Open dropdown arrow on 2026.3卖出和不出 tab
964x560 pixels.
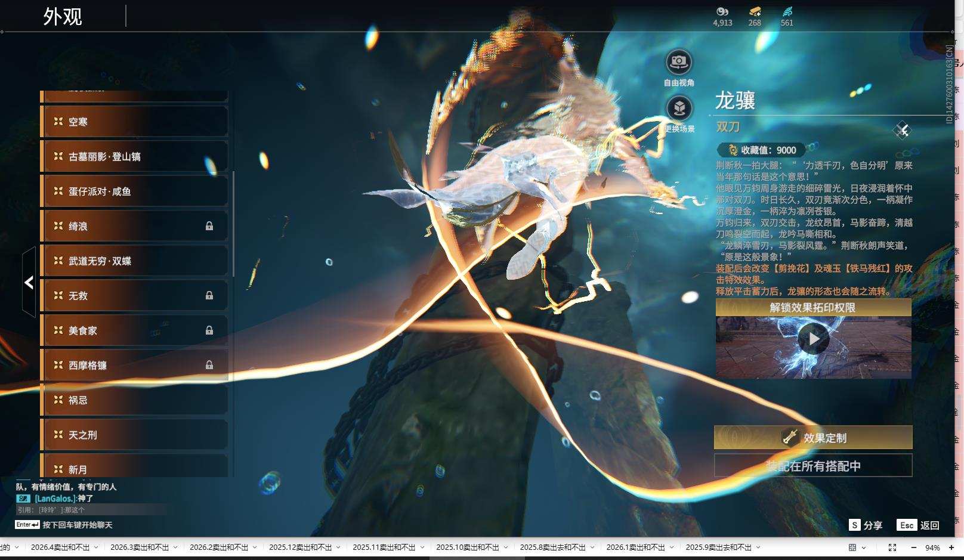(x=176, y=547)
